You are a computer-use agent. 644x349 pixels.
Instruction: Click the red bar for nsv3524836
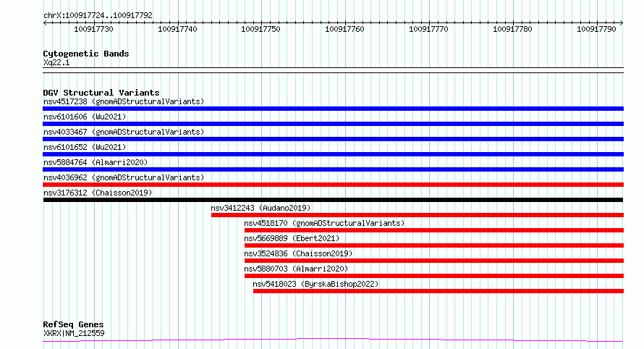(x=434, y=261)
